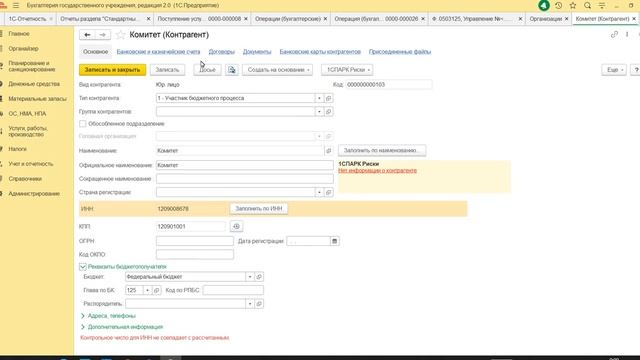The width and height of the screenshot is (640, 360).
Task: Open Группа контрагентов dropdown
Action: 319,112
